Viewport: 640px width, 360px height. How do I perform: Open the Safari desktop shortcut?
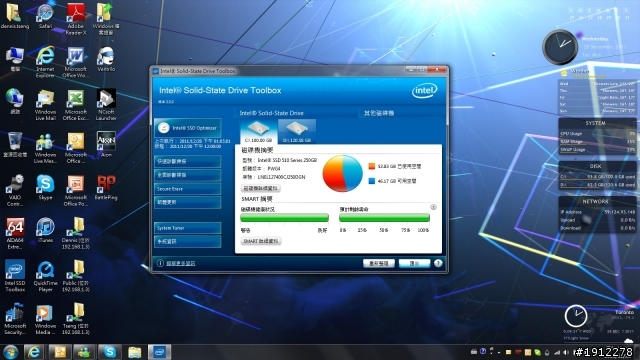pyautogui.click(x=45, y=16)
